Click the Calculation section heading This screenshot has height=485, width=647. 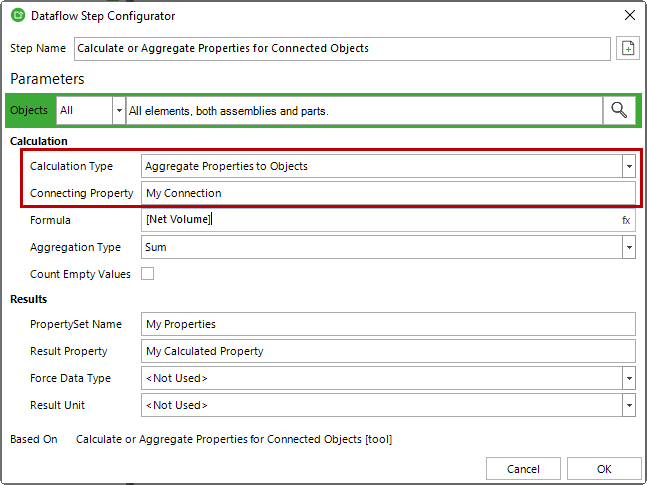(x=39, y=141)
